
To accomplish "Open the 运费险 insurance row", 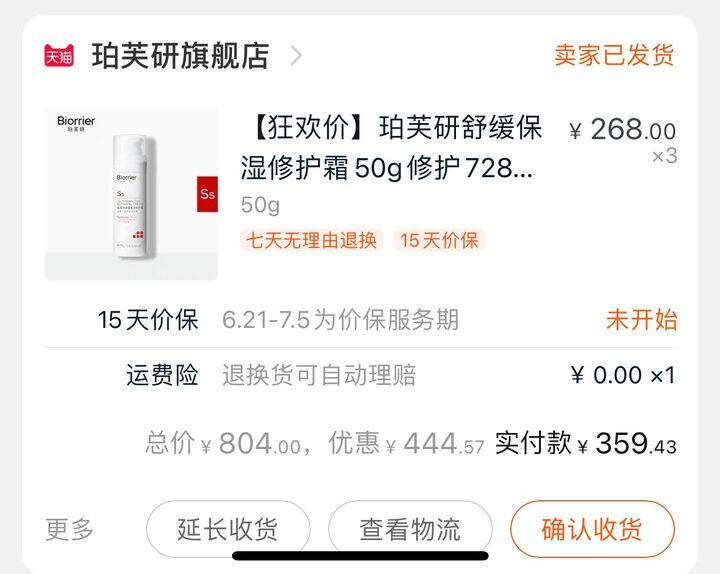I will pos(360,375).
